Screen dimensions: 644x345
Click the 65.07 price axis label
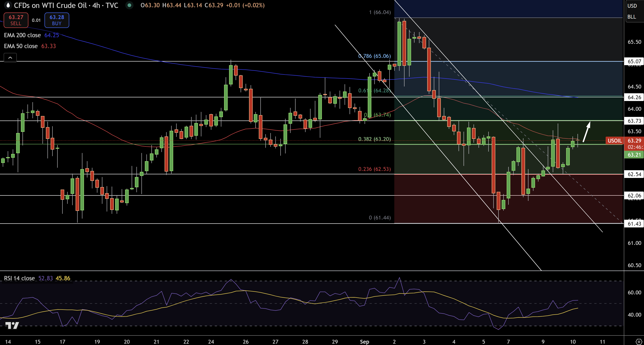pyautogui.click(x=634, y=61)
